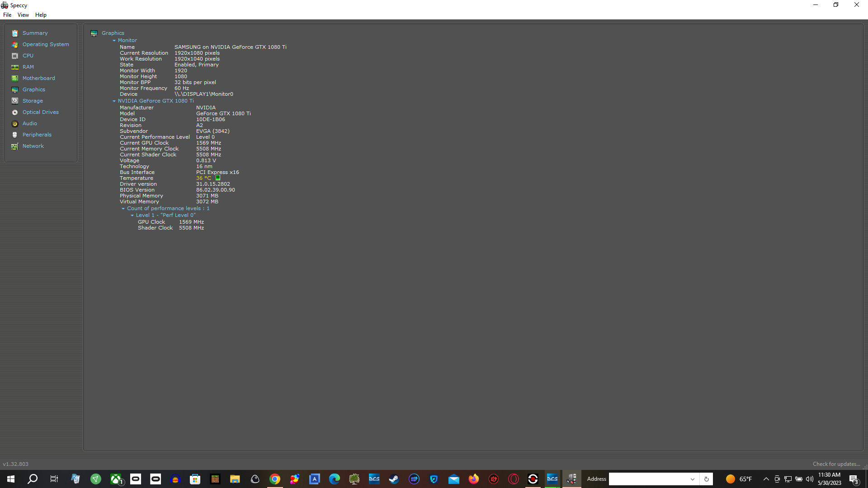This screenshot has height=488, width=868.
Task: Go to the Summary section
Action: tap(35, 33)
